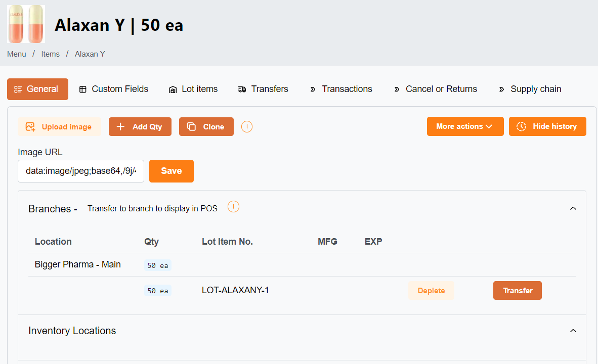Screen dimensions: 598x364
Task: Open the More actions dropdown
Action: (465, 126)
